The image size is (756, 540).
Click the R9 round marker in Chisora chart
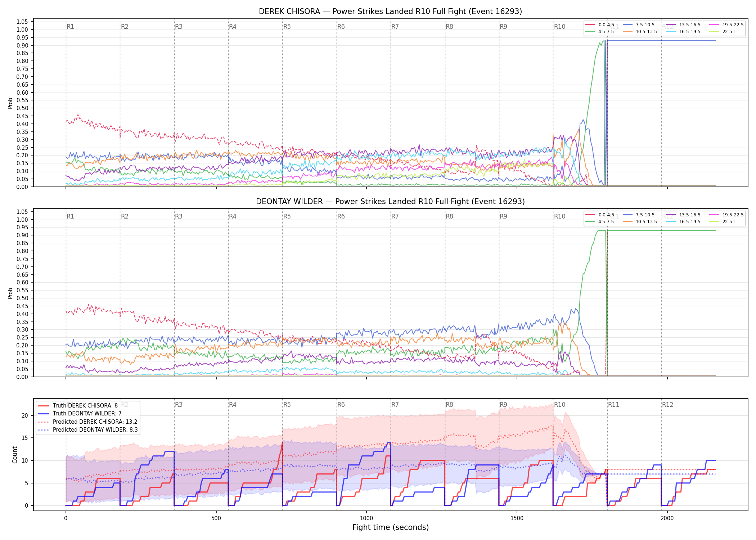coord(503,27)
